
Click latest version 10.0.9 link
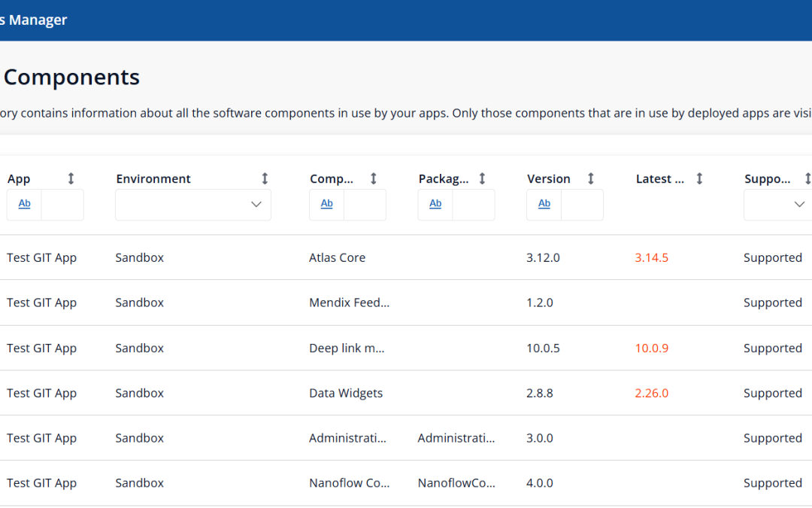651,348
